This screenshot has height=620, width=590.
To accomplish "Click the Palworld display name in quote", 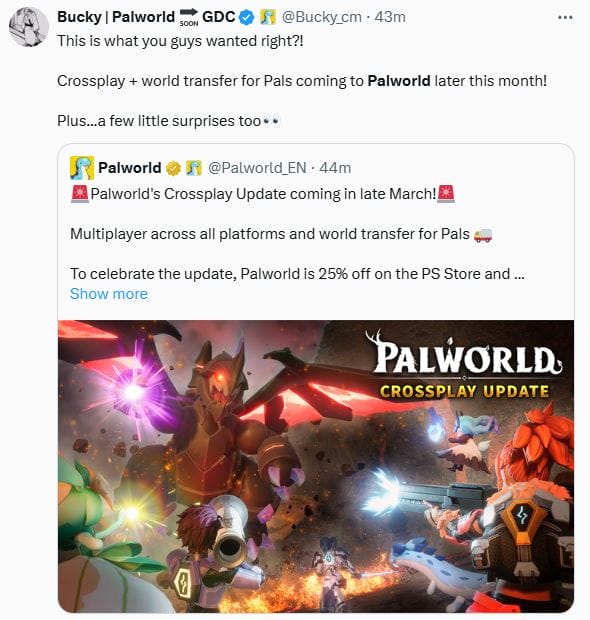I will tap(130, 168).
